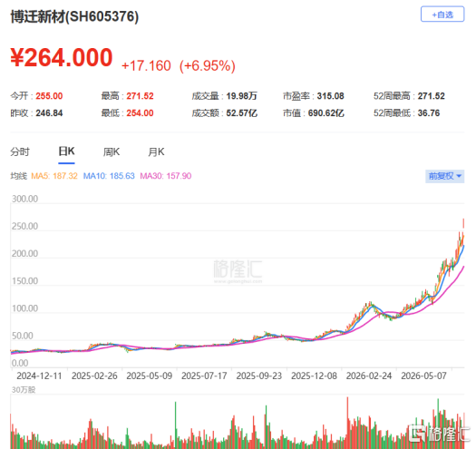The height and width of the screenshot is (449, 476).
Task: Click the 2026-05-07 date axis label
Action: [x=424, y=376]
